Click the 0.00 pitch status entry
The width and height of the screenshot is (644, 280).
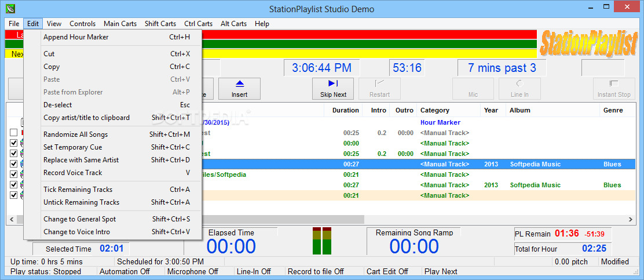[571, 261]
